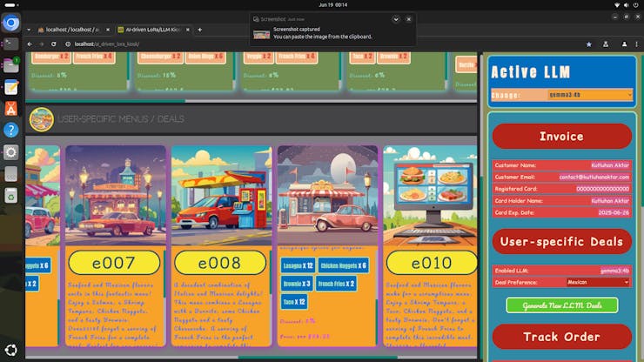Click the red Track Order button
644x362 pixels.
[562, 337]
